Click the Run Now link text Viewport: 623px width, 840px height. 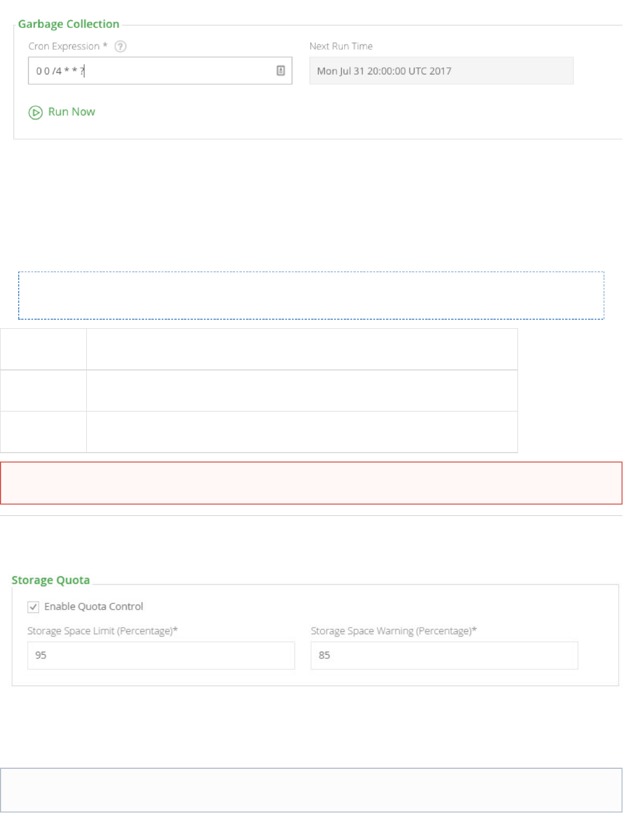72,112
